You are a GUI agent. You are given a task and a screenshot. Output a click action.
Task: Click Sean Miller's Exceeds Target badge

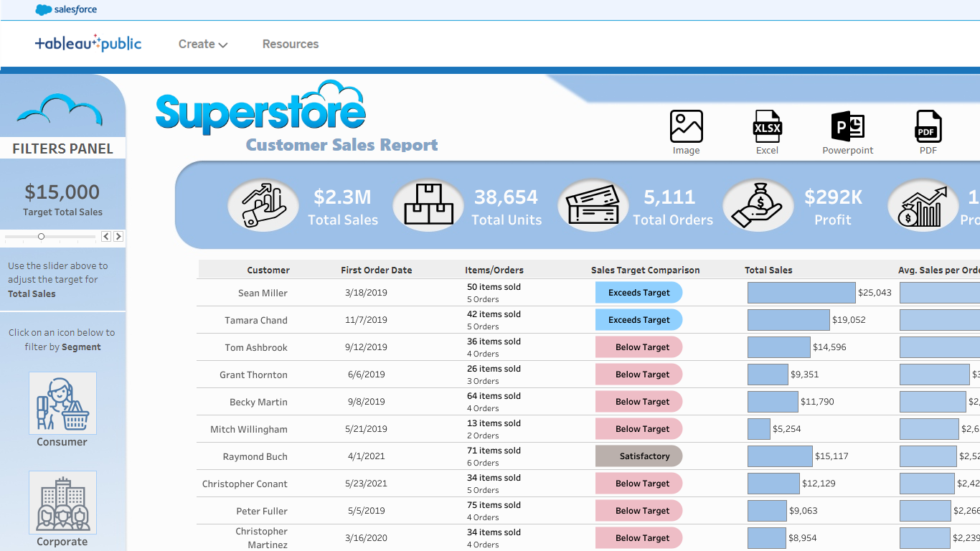point(639,293)
